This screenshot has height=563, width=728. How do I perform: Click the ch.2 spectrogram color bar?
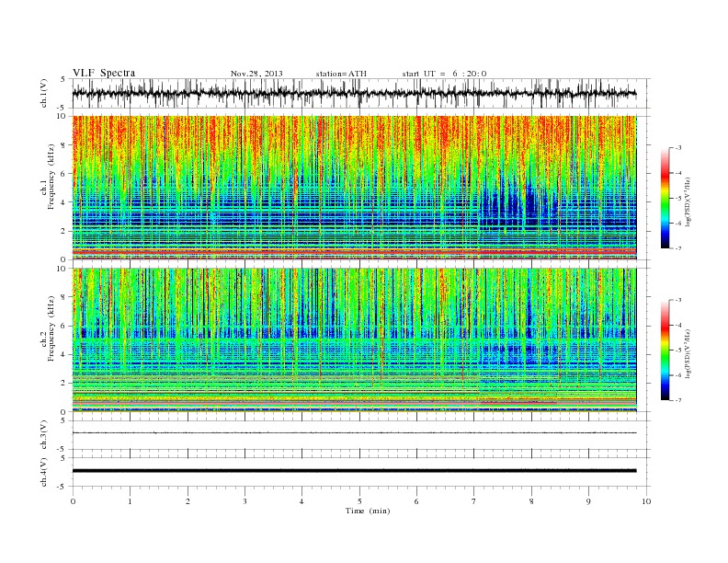(665, 350)
